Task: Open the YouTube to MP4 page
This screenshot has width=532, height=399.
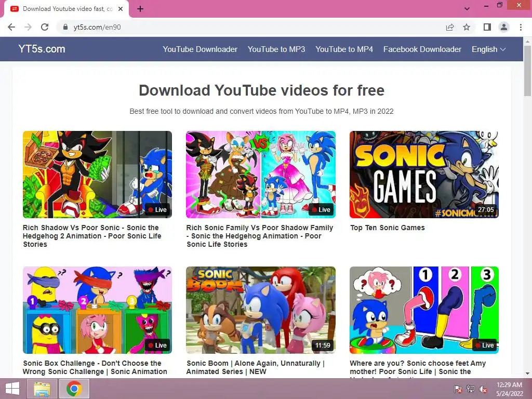Action: (344, 49)
